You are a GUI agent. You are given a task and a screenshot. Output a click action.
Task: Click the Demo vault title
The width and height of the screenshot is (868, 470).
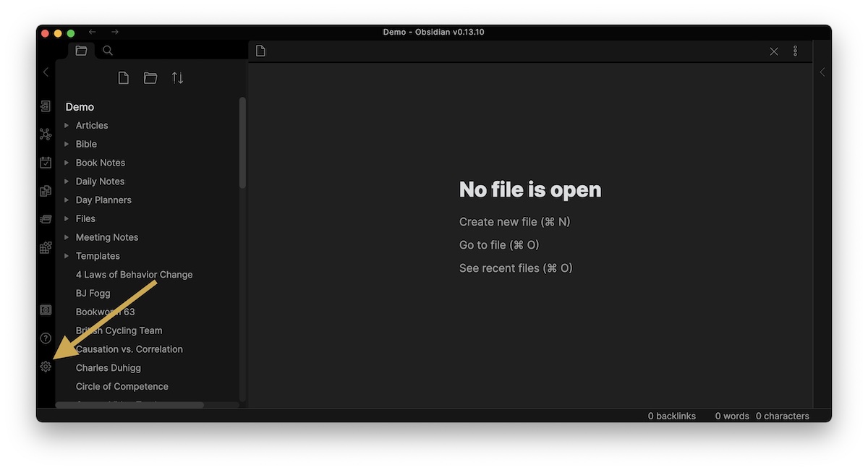click(80, 107)
